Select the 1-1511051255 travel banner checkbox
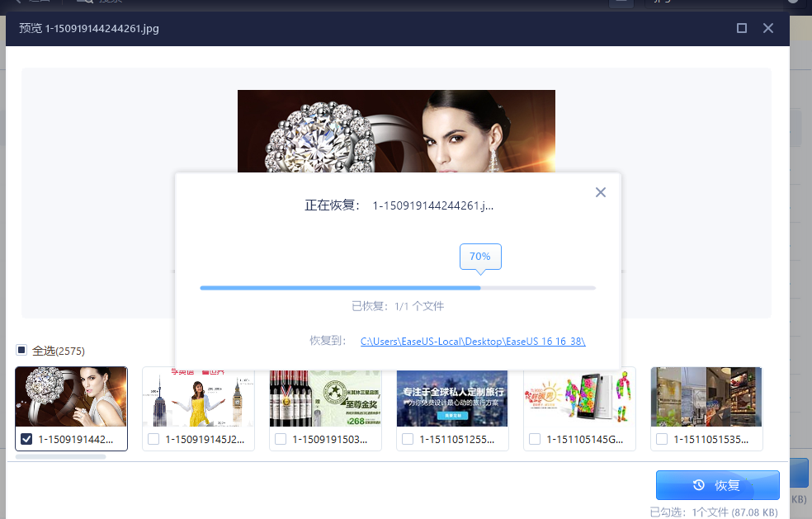 click(408, 440)
